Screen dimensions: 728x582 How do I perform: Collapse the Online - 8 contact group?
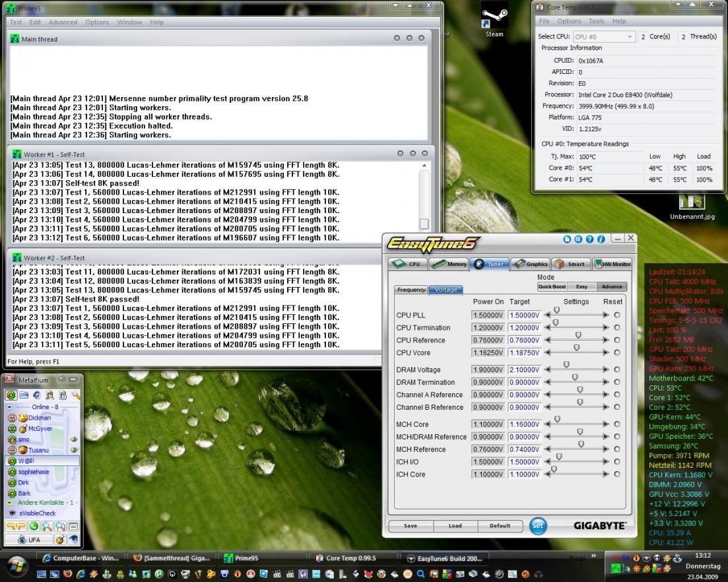coord(9,407)
